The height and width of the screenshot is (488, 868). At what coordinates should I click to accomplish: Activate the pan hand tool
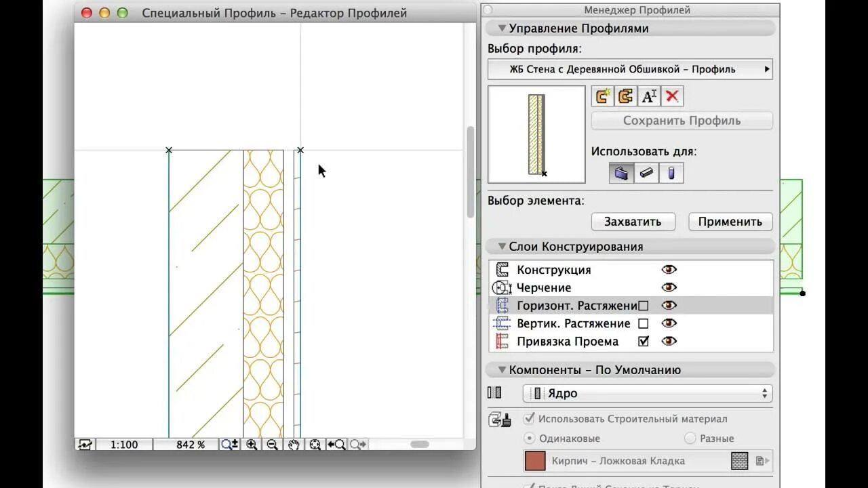[294, 445]
